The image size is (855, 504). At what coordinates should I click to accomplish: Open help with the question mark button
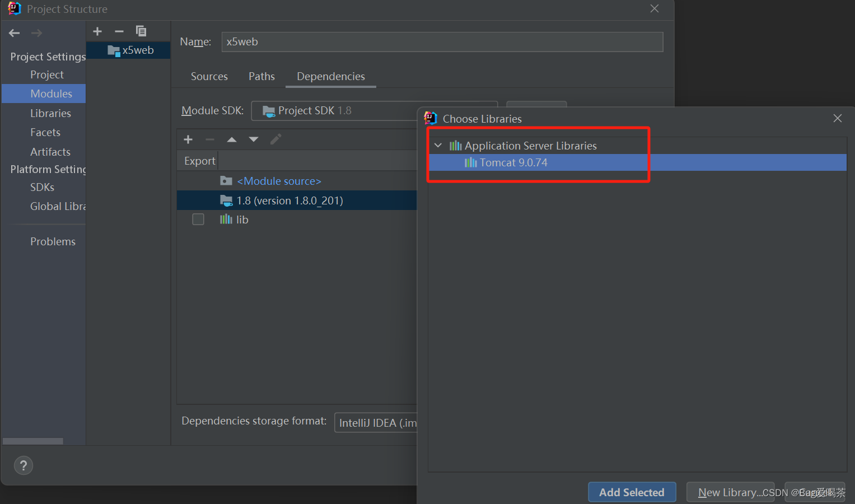(24, 465)
